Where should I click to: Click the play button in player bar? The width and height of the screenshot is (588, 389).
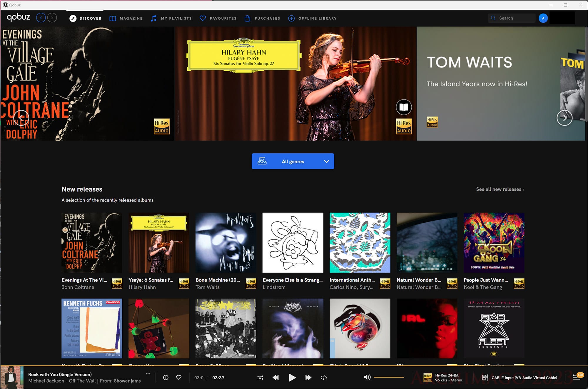(x=292, y=378)
